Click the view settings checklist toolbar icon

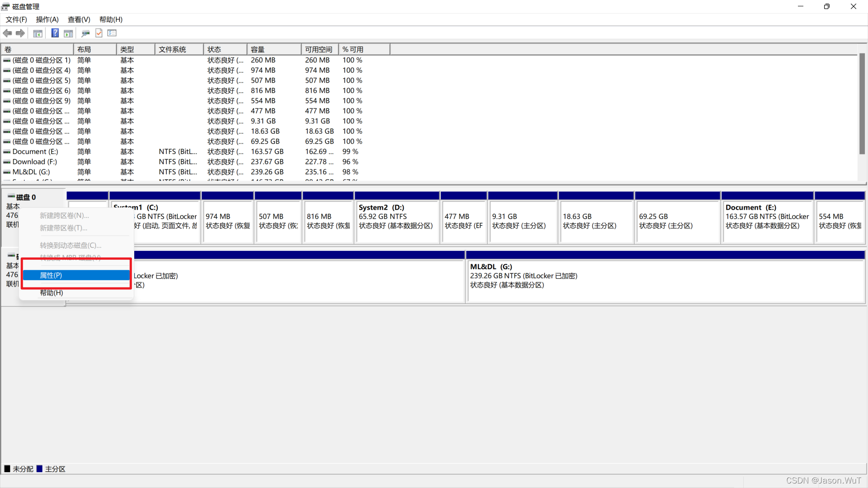point(112,33)
